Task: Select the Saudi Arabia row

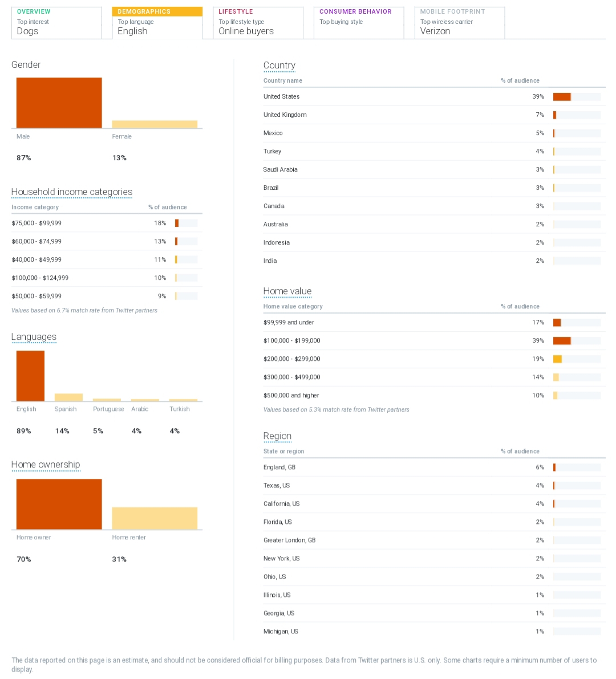Action: click(x=434, y=169)
